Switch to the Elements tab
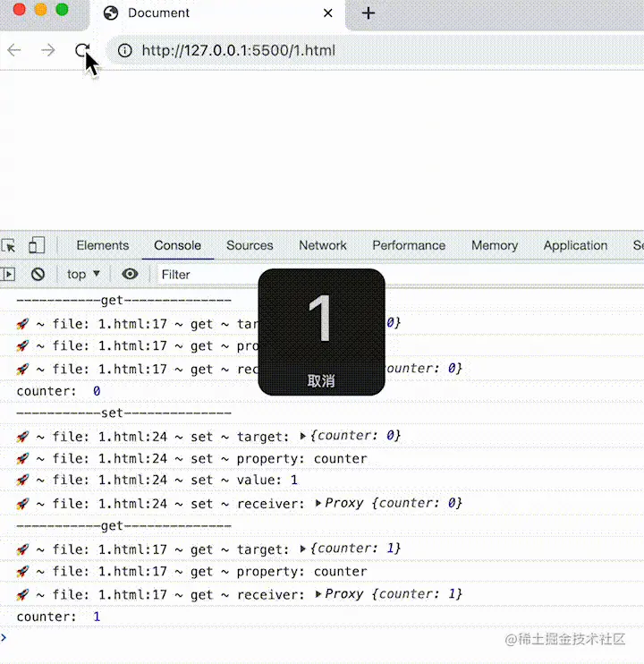Screen dimensions: 644x664 103,245
